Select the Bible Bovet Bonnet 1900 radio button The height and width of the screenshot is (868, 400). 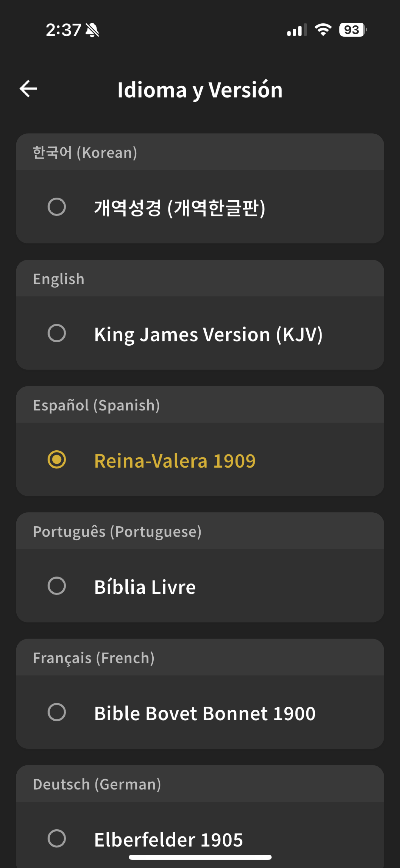(x=57, y=712)
